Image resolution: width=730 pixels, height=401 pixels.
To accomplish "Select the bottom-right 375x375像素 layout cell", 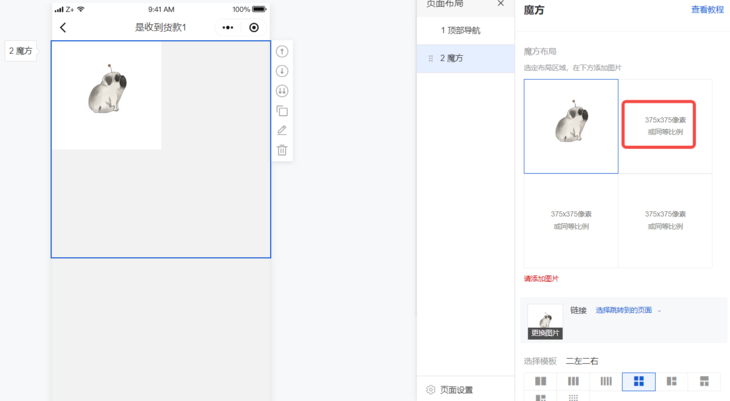I will tap(665, 220).
